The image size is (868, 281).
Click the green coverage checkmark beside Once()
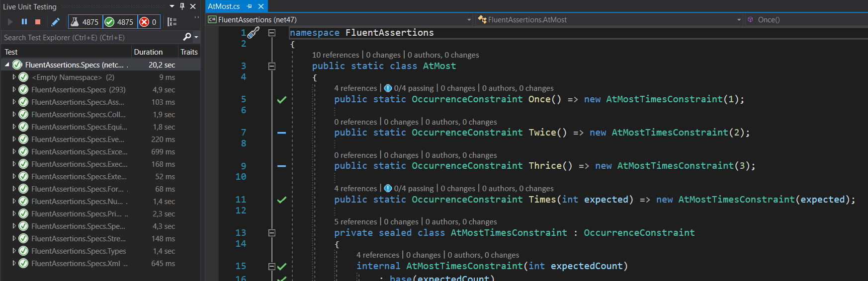point(282,100)
